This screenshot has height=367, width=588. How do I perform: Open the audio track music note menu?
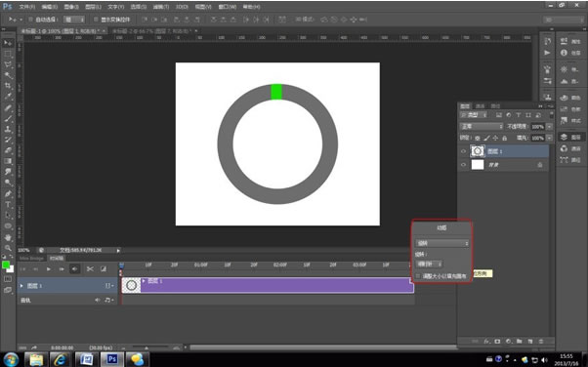tap(108, 300)
